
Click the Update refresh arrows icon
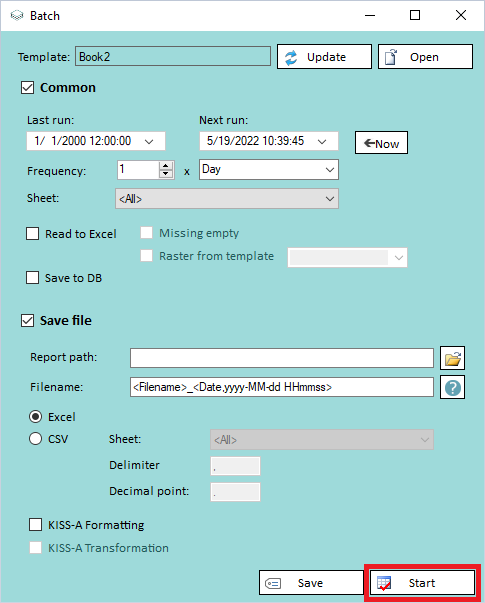click(291, 57)
